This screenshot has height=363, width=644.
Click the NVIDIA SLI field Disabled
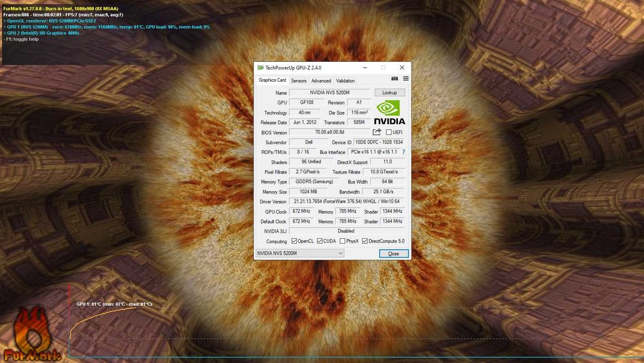click(x=347, y=231)
